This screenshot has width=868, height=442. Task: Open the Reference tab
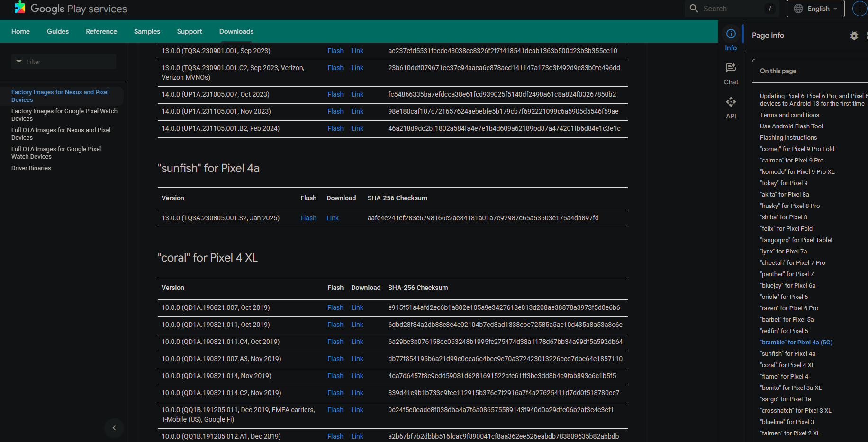(101, 31)
